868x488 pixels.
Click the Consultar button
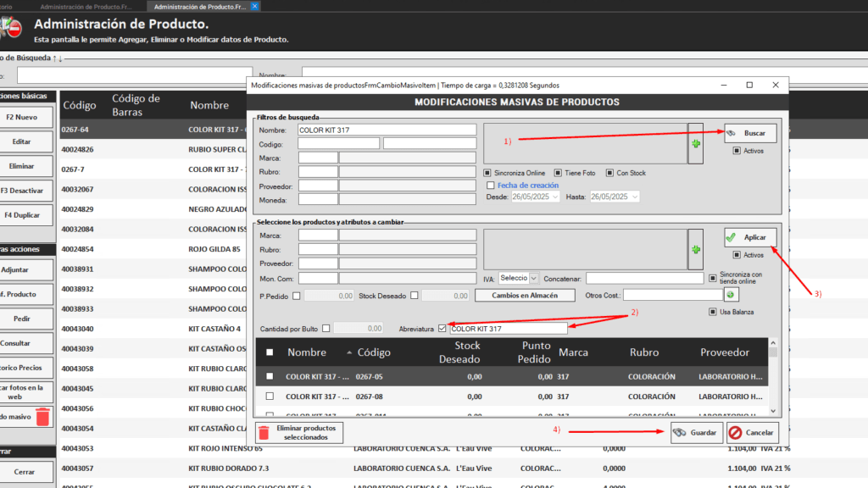point(25,343)
